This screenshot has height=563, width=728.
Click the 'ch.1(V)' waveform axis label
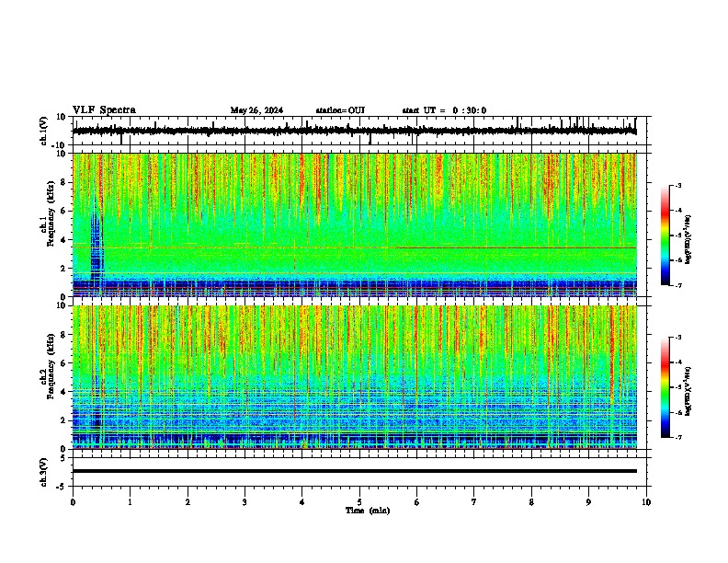point(44,131)
